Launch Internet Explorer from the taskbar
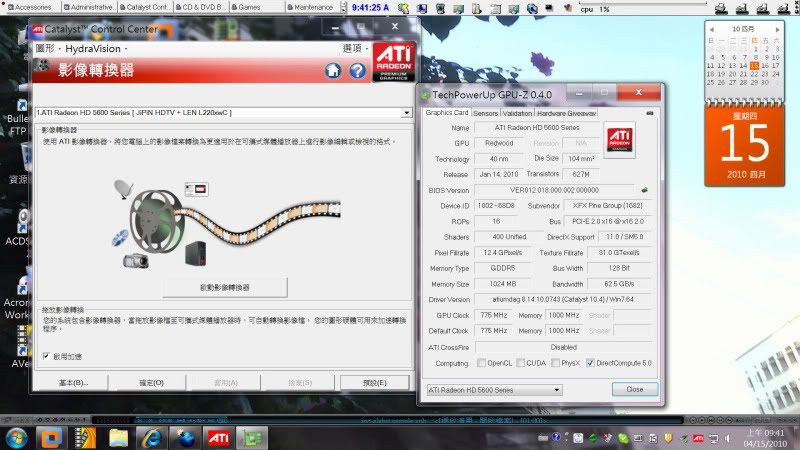 pos(152,437)
